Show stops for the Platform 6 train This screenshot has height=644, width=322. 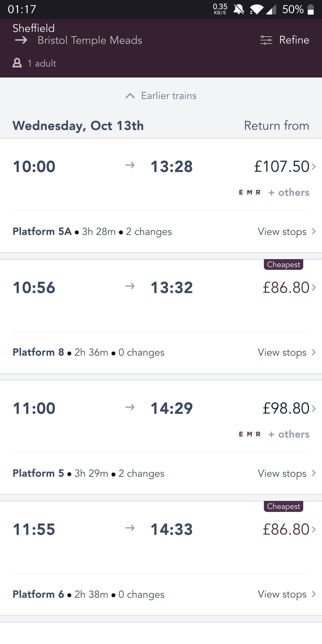[286, 594]
